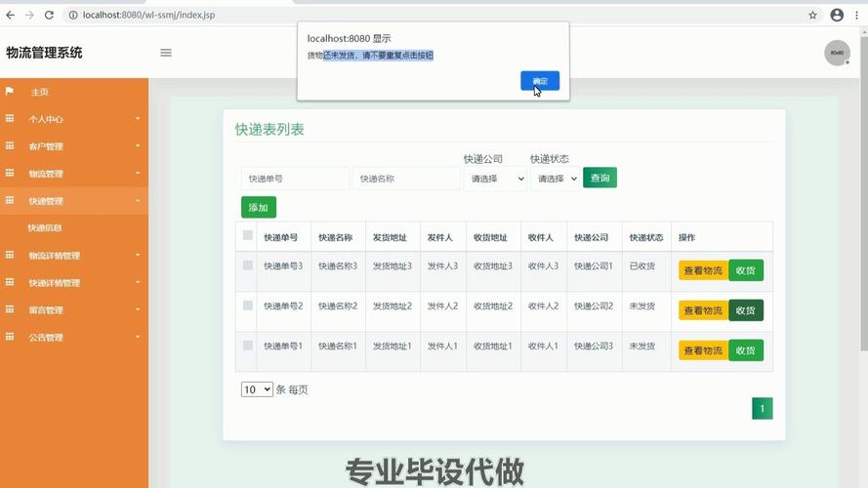Focus the 快递单号 search input
The image size is (868, 488).
coord(295,179)
